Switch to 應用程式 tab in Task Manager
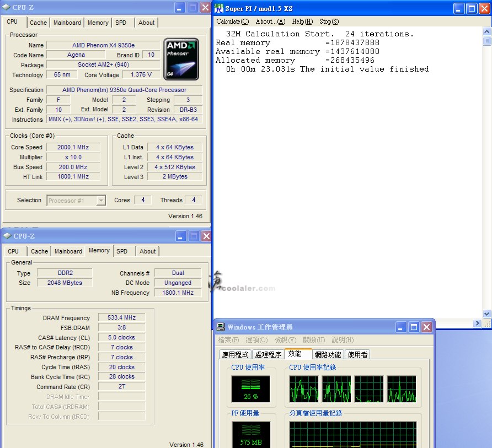The image size is (492, 448). pos(236,354)
